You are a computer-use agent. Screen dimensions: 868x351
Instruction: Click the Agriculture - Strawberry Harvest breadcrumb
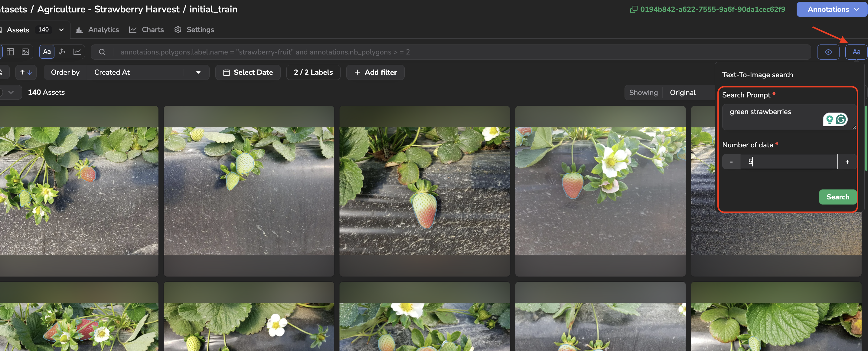(108, 9)
